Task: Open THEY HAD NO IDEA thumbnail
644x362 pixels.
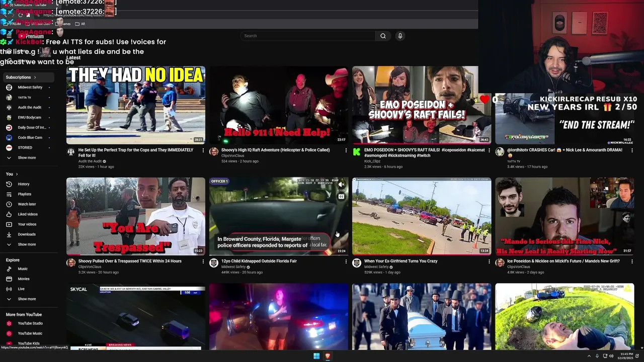Action: [136, 105]
